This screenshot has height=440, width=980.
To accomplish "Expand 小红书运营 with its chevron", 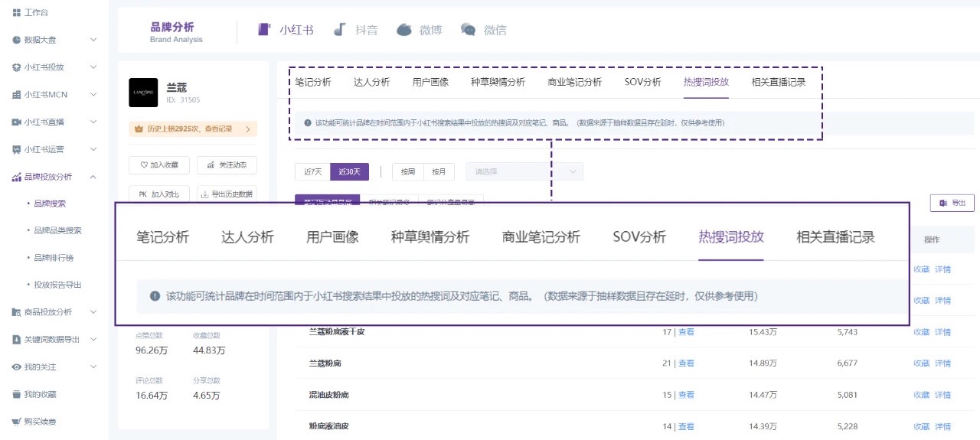I will (x=93, y=149).
